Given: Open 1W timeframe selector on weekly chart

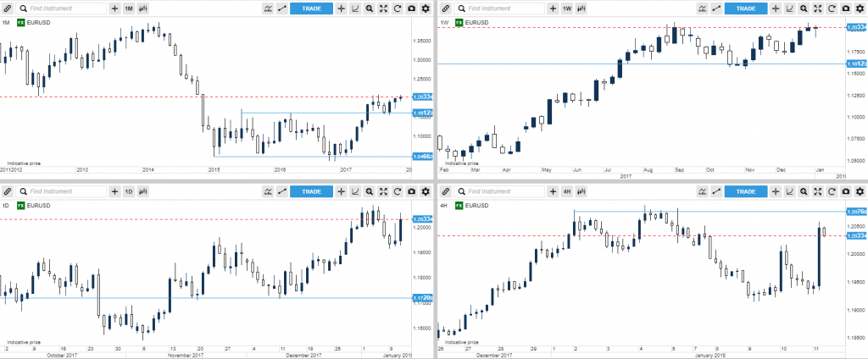Looking at the screenshot, I should (x=566, y=8).
